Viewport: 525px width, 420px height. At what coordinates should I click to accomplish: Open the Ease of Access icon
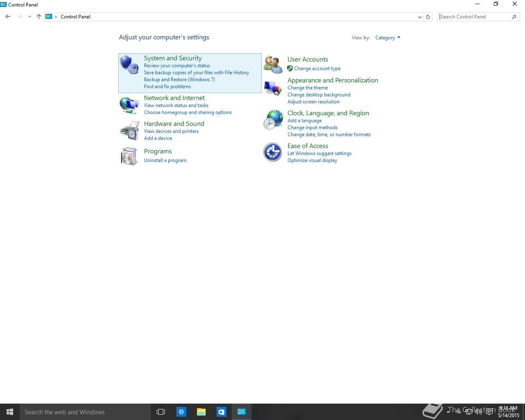pyautogui.click(x=273, y=153)
